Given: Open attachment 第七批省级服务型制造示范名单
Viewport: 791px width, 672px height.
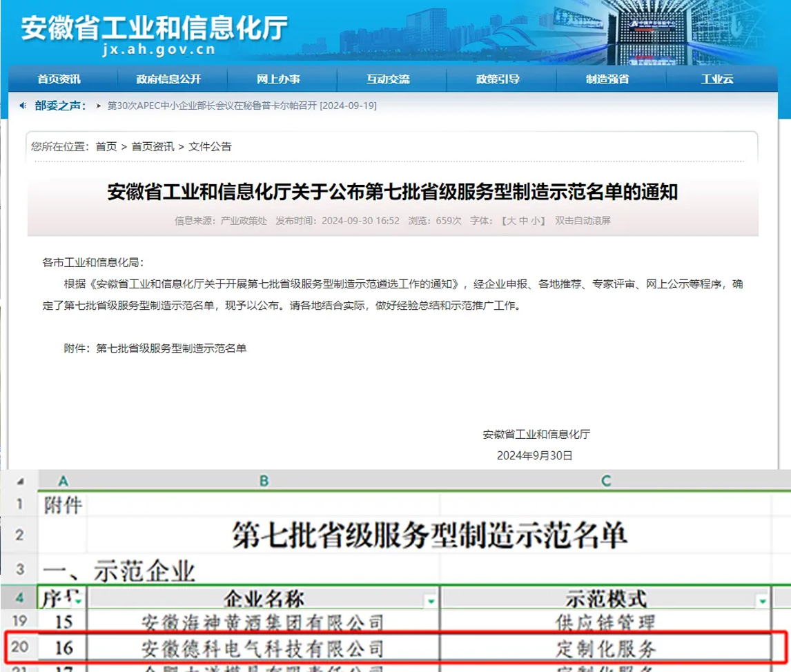Looking at the screenshot, I should click(171, 348).
